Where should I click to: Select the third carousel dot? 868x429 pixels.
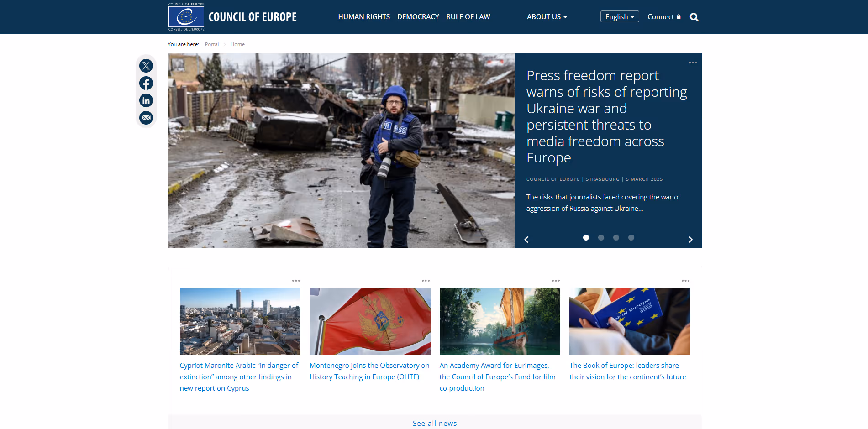(x=616, y=237)
